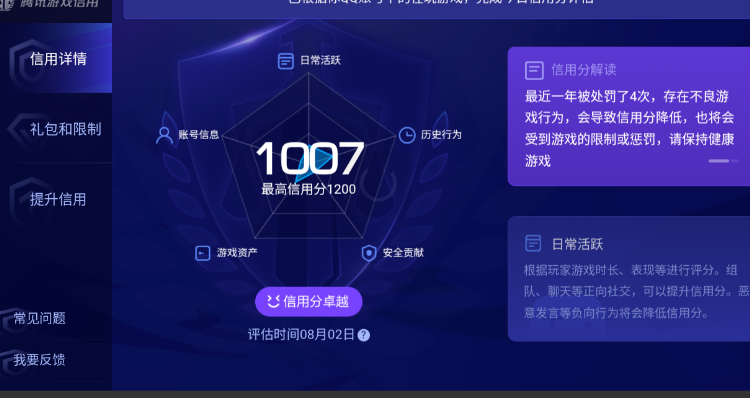Click the 评估时间08月02日 text
This screenshot has width=750, height=398.
point(301,334)
